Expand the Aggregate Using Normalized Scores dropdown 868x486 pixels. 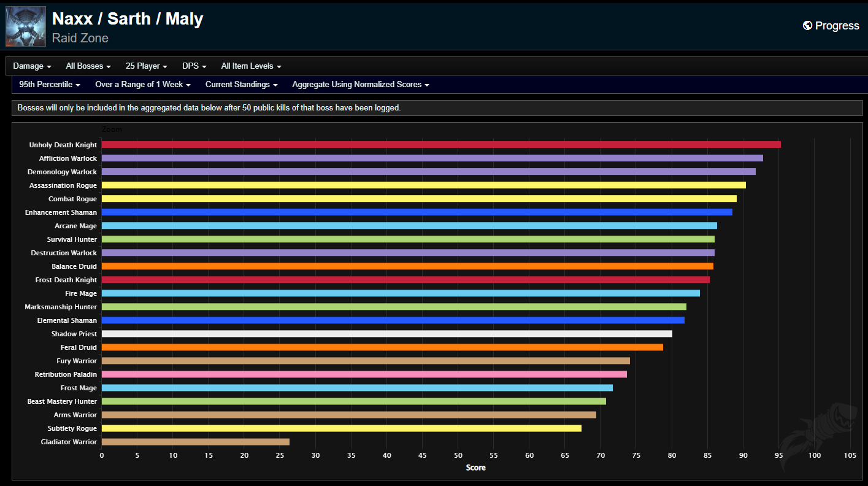(x=360, y=85)
